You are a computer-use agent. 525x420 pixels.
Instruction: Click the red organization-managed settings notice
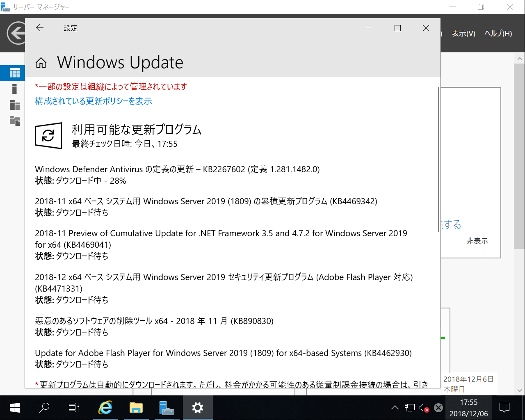111,87
